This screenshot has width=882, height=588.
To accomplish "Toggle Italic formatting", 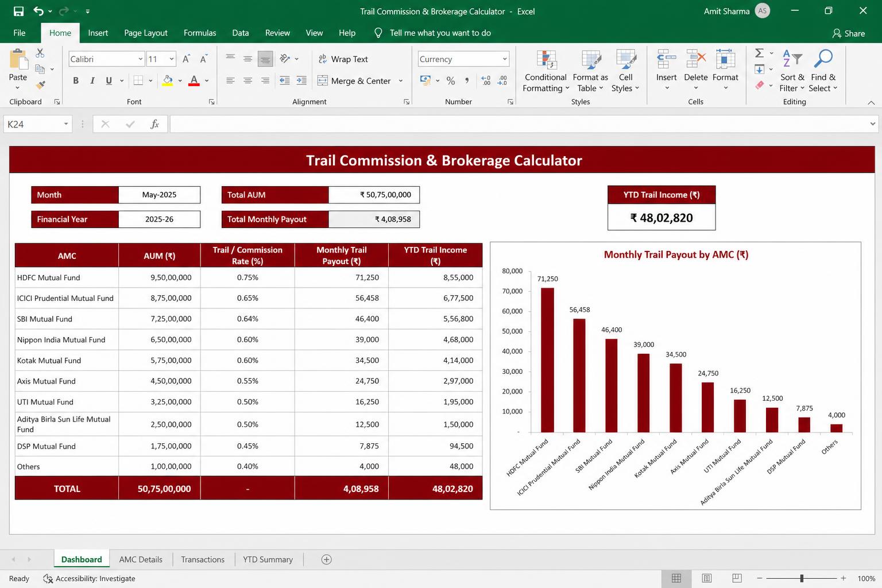I will (92, 81).
